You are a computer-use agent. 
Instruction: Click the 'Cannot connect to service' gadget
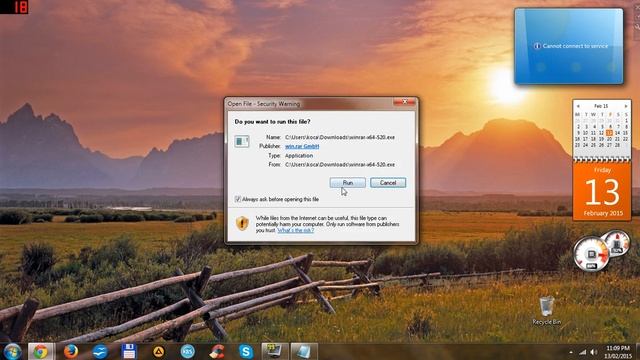[569, 46]
